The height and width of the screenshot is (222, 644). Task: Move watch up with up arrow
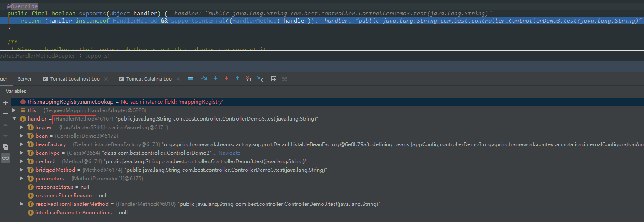pos(6,125)
